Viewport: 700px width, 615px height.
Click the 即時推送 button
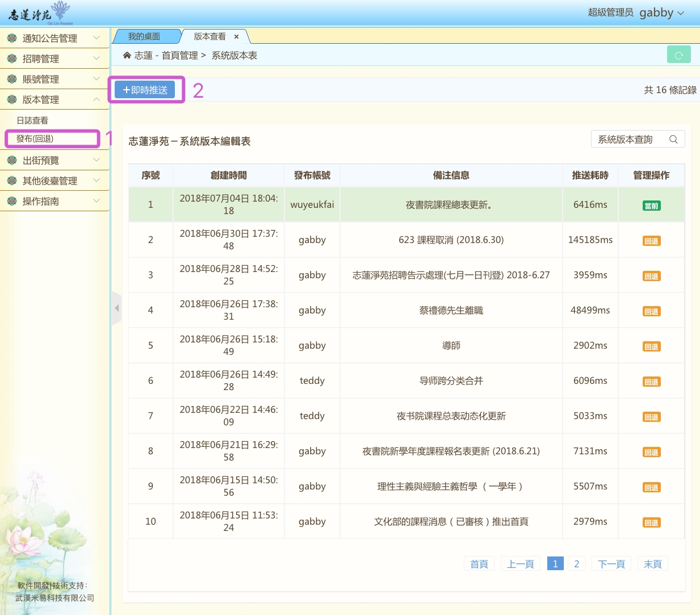(145, 90)
